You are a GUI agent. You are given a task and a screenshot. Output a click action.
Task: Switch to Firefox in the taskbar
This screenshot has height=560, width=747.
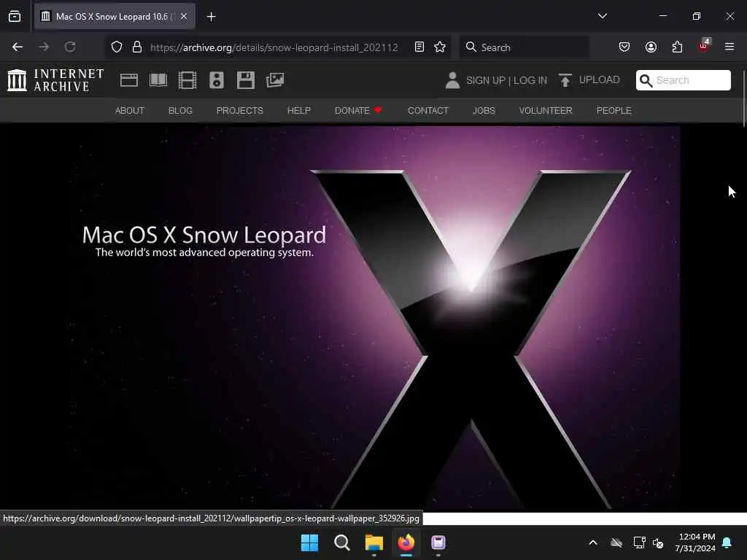point(406,542)
